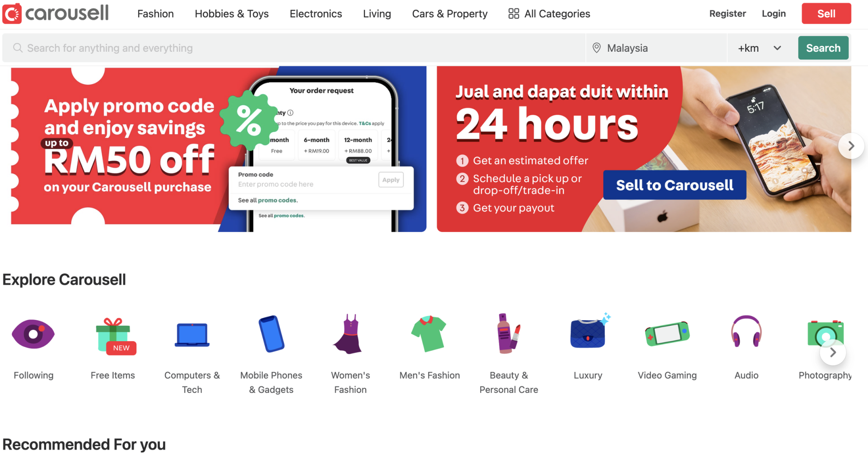
Task: Focus the search for anything input field
Action: (294, 48)
